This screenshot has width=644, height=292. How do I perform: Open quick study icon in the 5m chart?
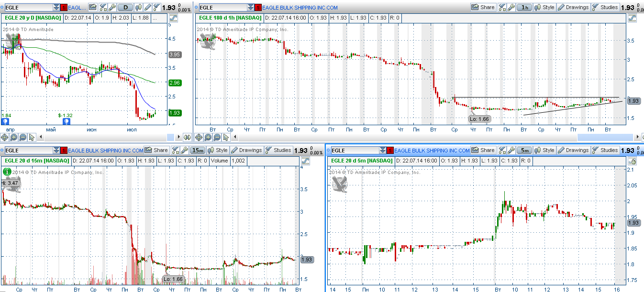(502, 150)
